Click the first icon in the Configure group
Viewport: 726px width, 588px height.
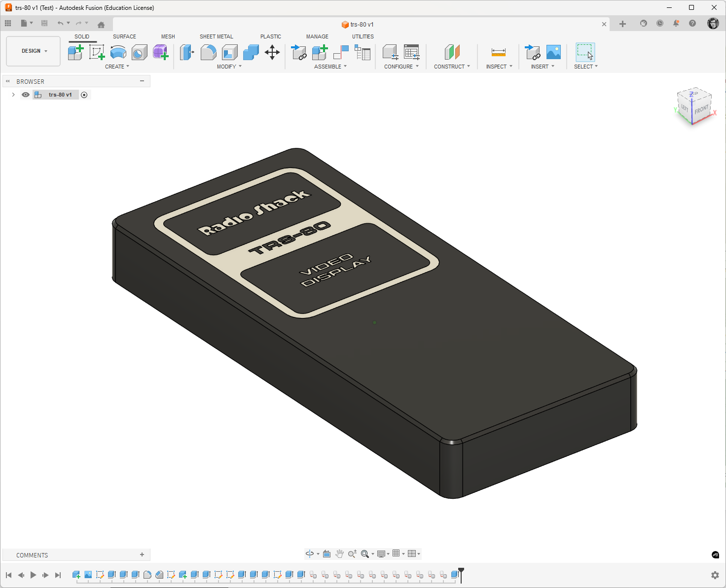(x=391, y=52)
